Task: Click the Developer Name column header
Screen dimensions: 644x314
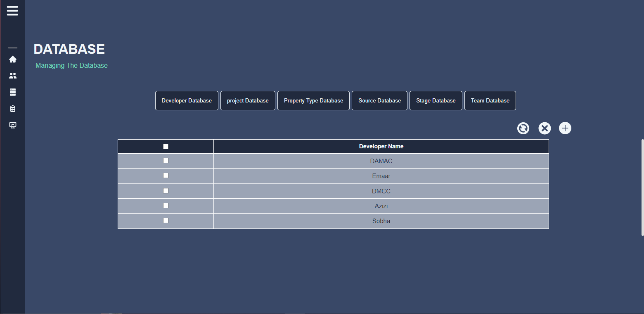Action: (381, 146)
